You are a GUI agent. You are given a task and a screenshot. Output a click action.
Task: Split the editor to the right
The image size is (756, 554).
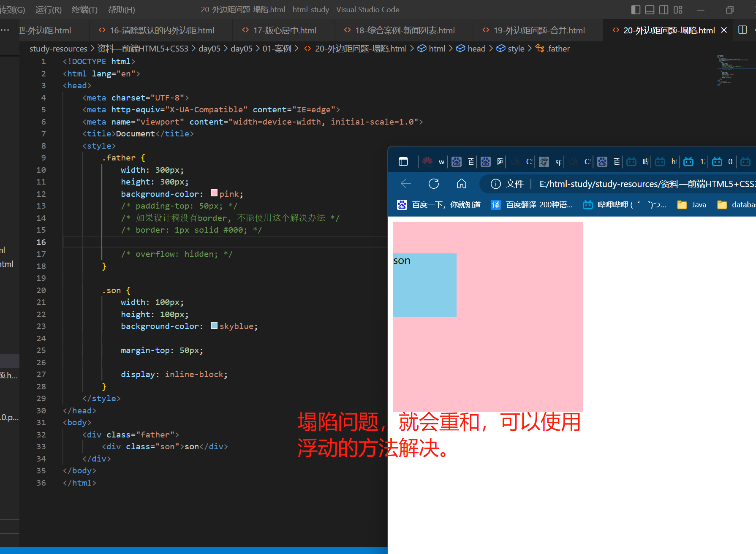pyautogui.click(x=742, y=30)
